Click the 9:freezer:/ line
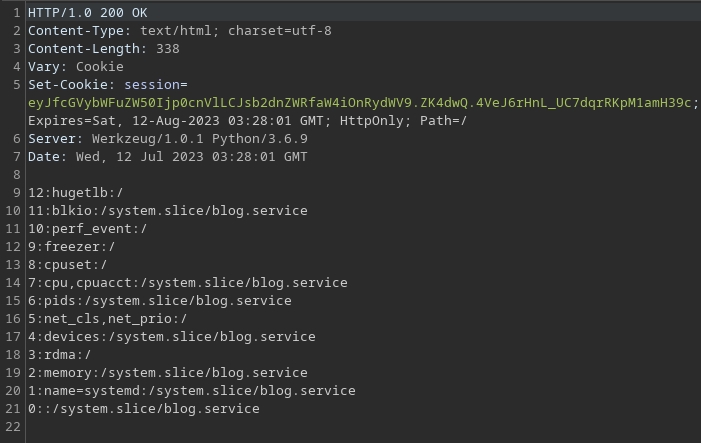The image size is (701, 443). point(71,247)
